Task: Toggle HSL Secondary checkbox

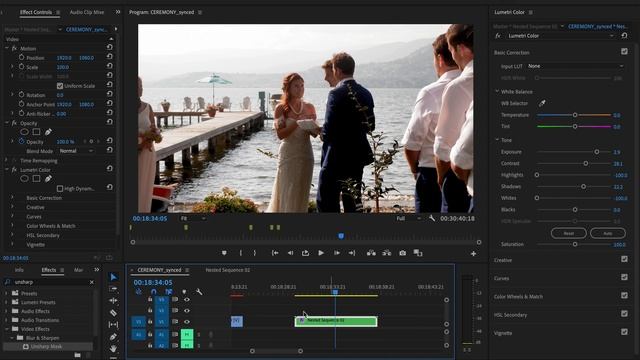Action: tap(624, 313)
